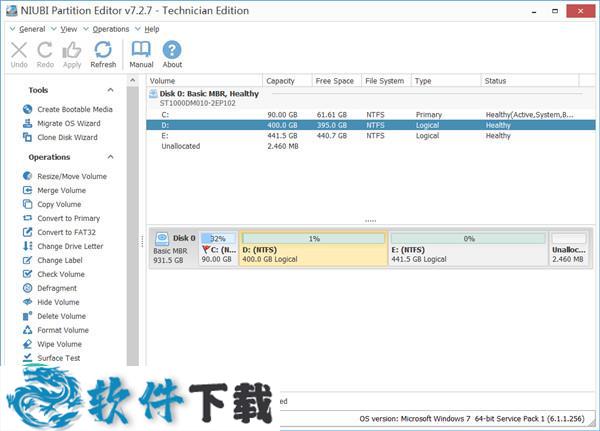Click the Resize/Move Volume label
The image size is (600, 431).
click(x=72, y=176)
